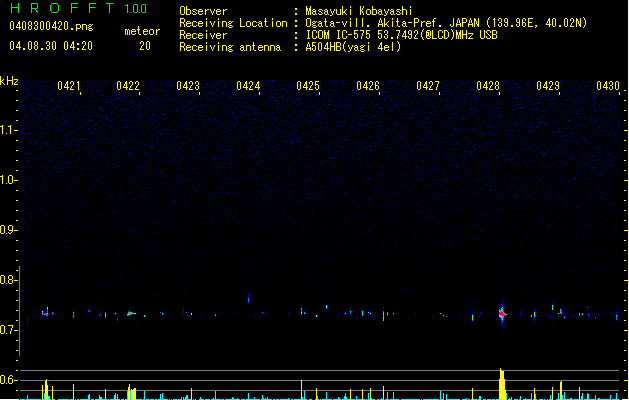Image resolution: width=629 pixels, height=400 pixels.
Task: Click the 0429 time marker
Action: point(548,86)
